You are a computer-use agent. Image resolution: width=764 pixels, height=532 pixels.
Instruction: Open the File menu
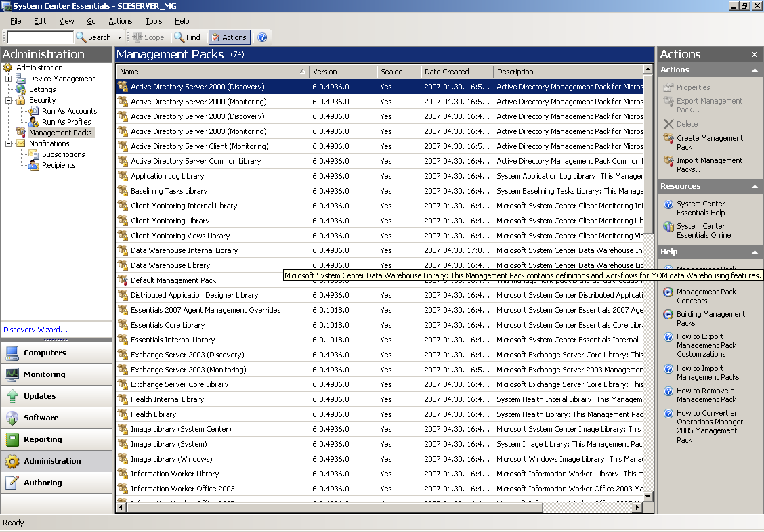tap(16, 21)
